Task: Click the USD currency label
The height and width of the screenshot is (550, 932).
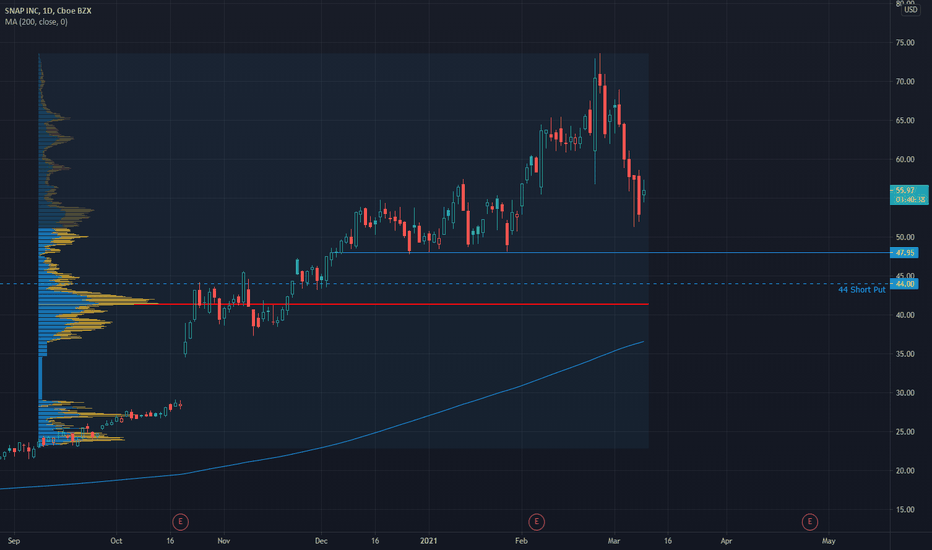Action: pos(910,10)
